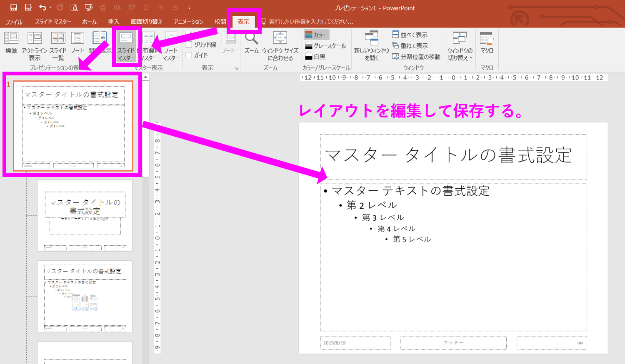The image size is (625, 364).
Task: Switch to 標準 (Normal) view
Action: [x=12, y=44]
